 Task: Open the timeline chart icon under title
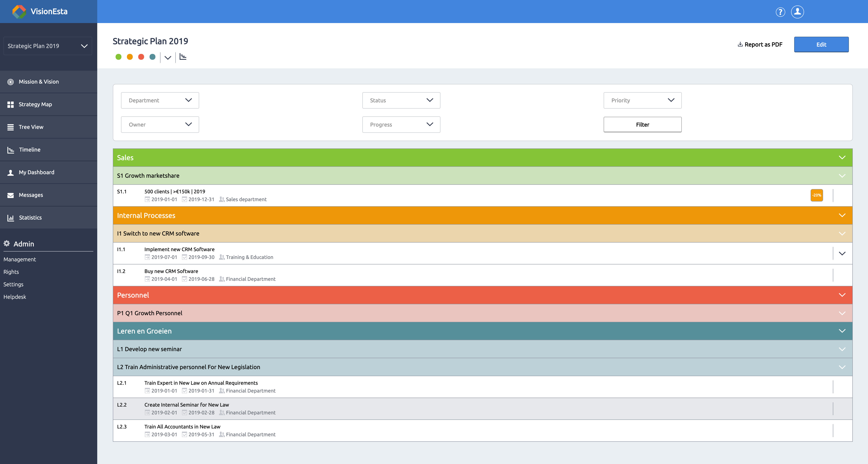pyautogui.click(x=183, y=57)
